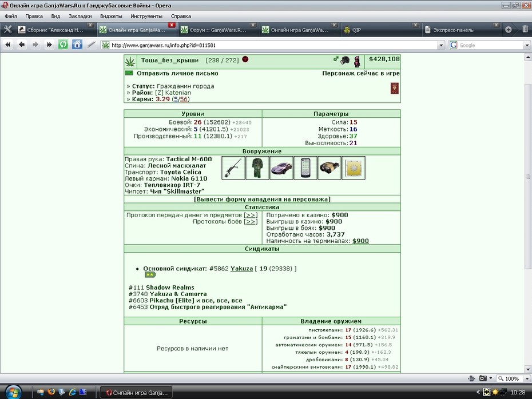This screenshot has width=532, height=399.
Task: Open the Правка menu
Action: point(34,16)
